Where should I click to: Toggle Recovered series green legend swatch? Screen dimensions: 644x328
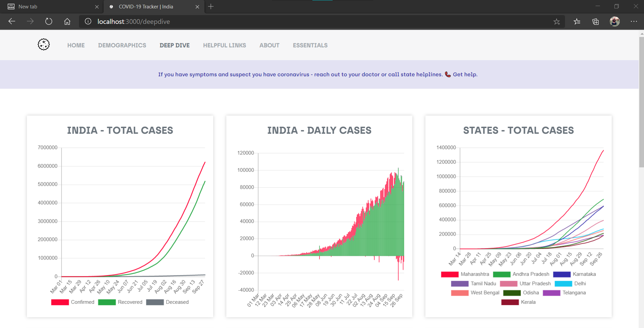pyautogui.click(x=107, y=302)
